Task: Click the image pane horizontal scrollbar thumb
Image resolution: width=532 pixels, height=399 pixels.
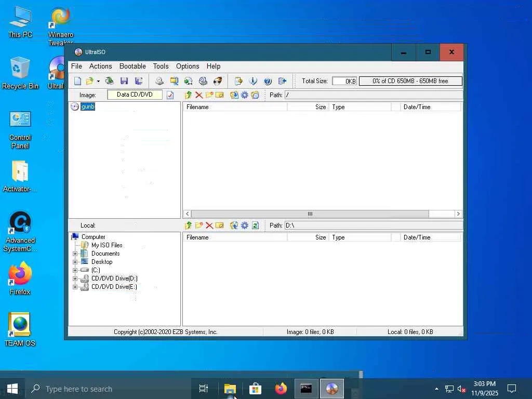Action: click(310, 214)
